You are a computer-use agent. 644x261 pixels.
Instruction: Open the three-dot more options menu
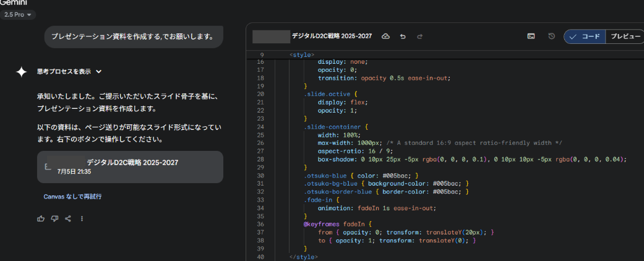(x=82, y=218)
